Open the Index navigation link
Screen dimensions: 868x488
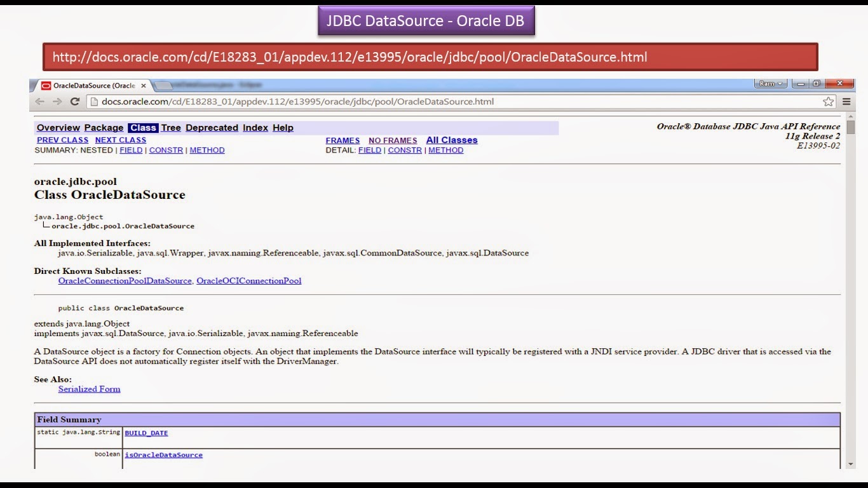255,128
